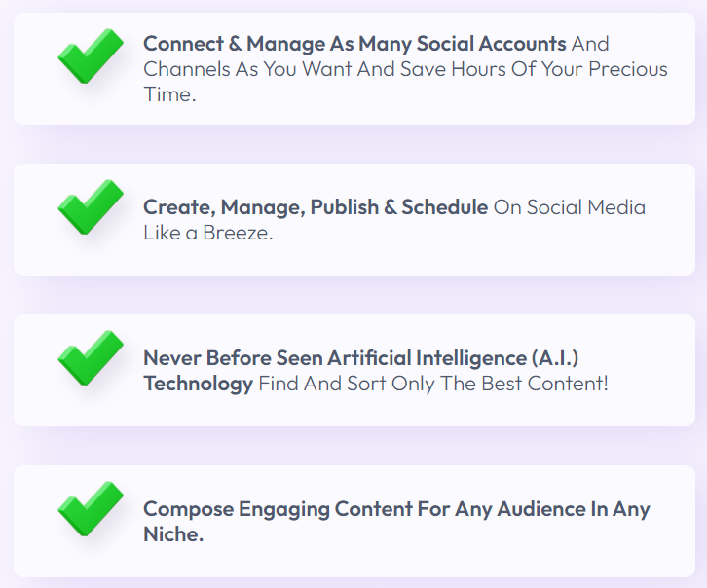Select the (A.I.) abbreviation text

555,358
